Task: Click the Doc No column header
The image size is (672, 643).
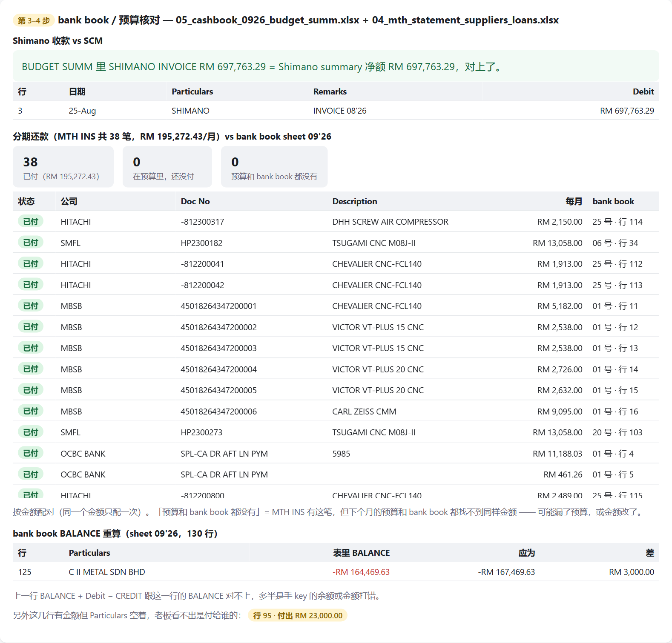Action: click(x=195, y=201)
